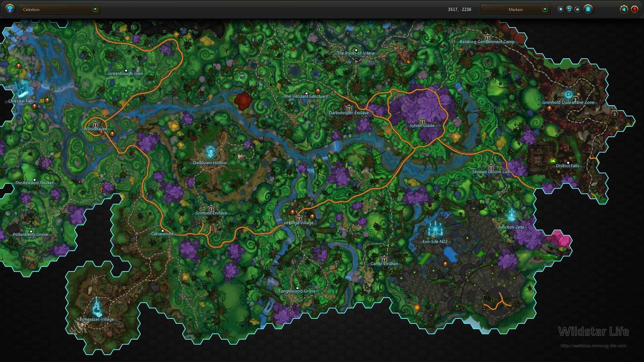This screenshot has width=644, height=362.
Task: Click the Camp Viridian shield marker
Action: 384,260
